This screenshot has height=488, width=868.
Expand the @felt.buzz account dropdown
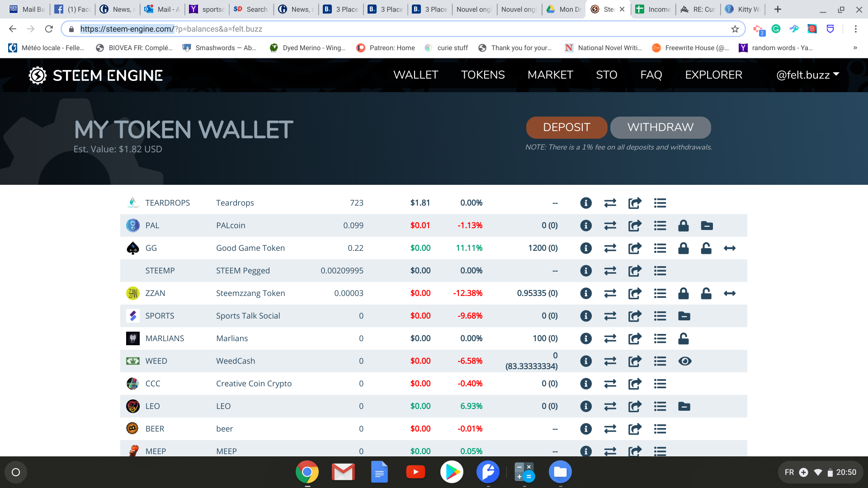pyautogui.click(x=807, y=75)
